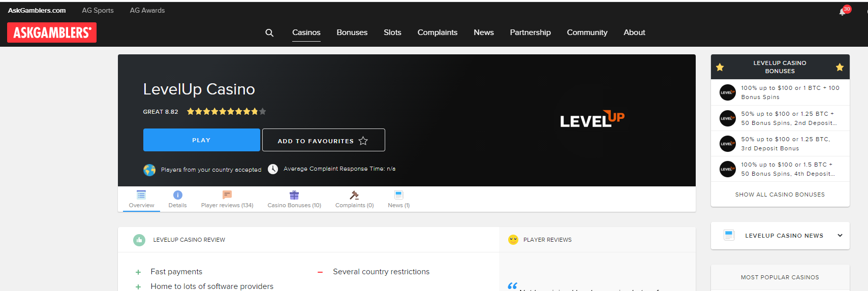Click the blue PLAY button
The height and width of the screenshot is (291, 868).
coord(202,140)
